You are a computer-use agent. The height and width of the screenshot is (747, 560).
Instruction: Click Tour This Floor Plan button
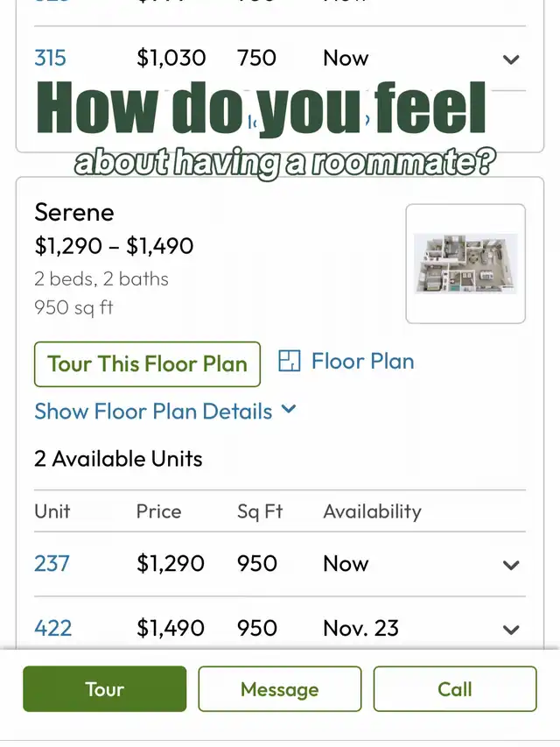(x=147, y=364)
